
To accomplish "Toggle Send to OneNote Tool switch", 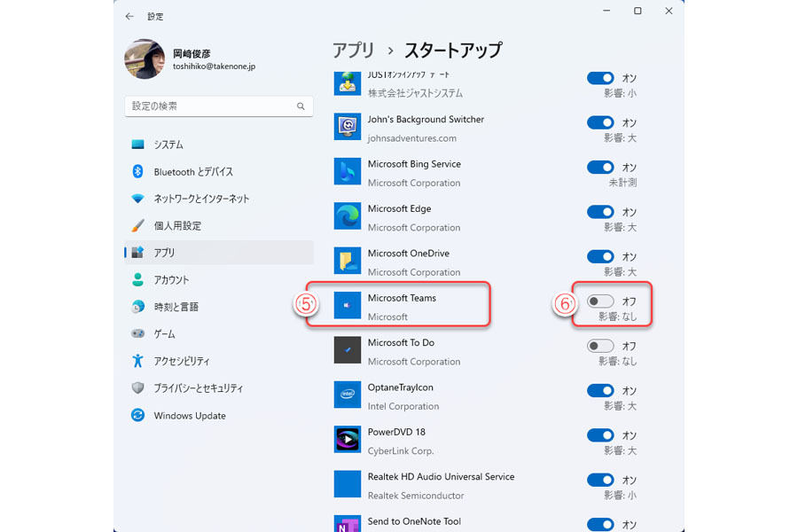I will (600, 524).
